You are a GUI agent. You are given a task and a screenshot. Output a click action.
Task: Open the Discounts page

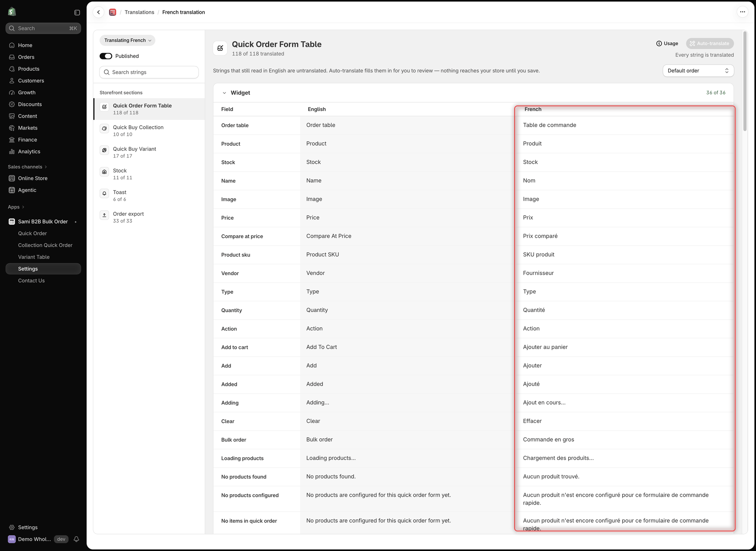tap(43, 104)
